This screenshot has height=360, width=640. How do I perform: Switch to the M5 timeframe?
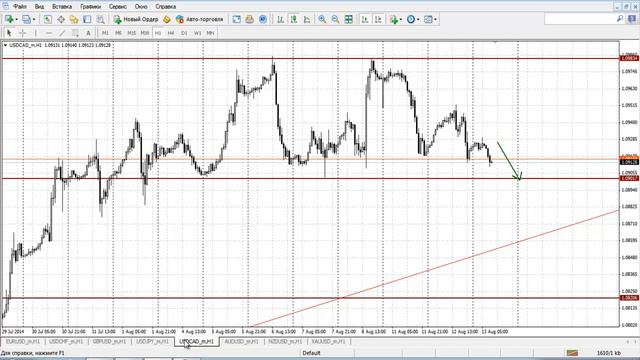[118, 33]
